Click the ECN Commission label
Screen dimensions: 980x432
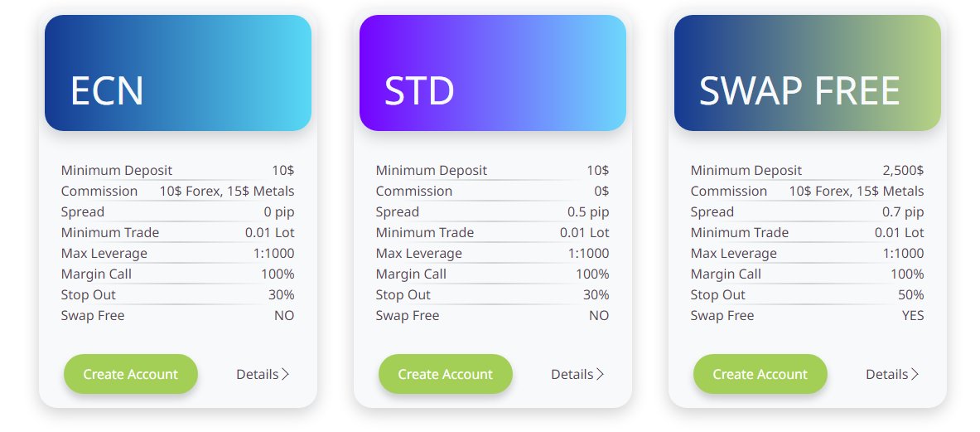click(x=99, y=191)
